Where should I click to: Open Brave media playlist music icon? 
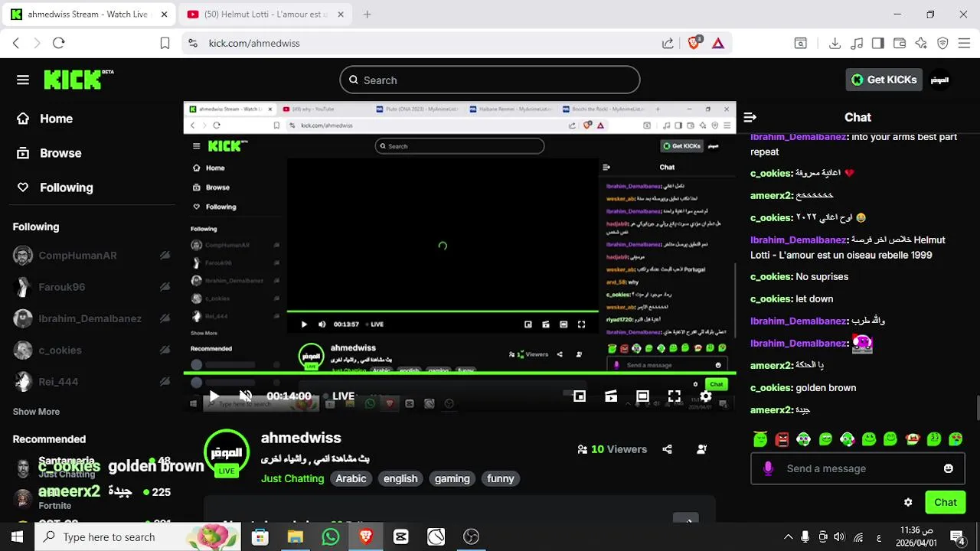[857, 43]
